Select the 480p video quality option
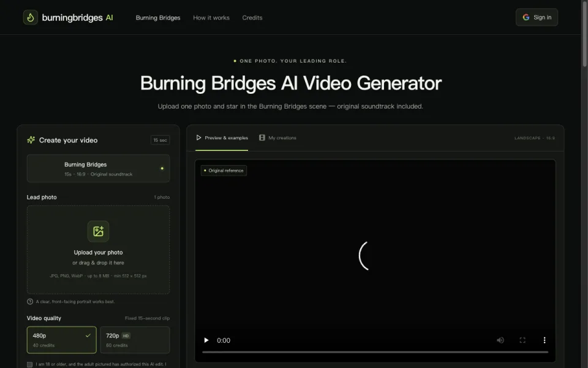The height and width of the screenshot is (368, 588). (x=61, y=340)
